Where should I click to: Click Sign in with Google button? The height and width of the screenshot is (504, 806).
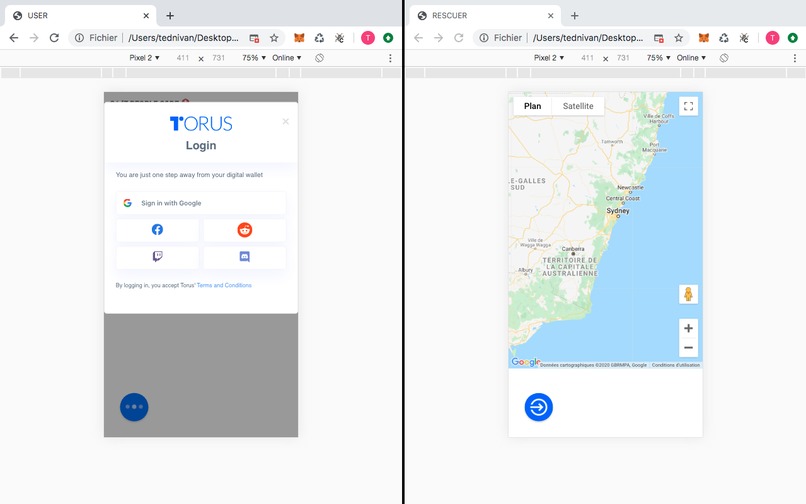tap(201, 203)
